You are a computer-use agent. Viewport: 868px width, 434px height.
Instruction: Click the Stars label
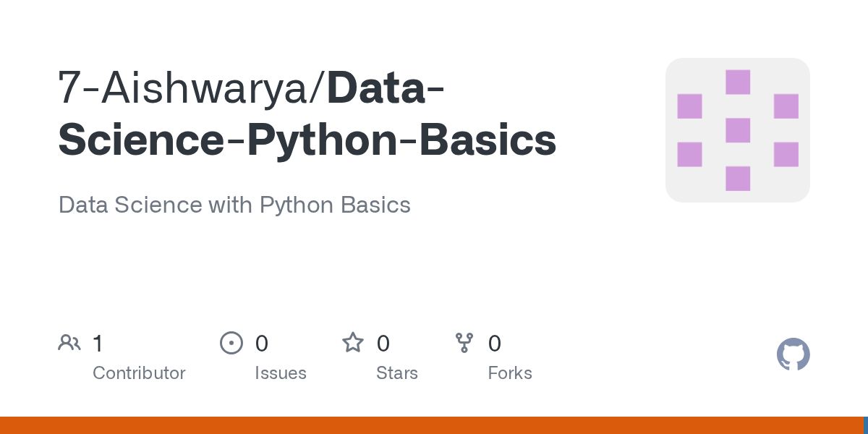pyautogui.click(x=396, y=373)
